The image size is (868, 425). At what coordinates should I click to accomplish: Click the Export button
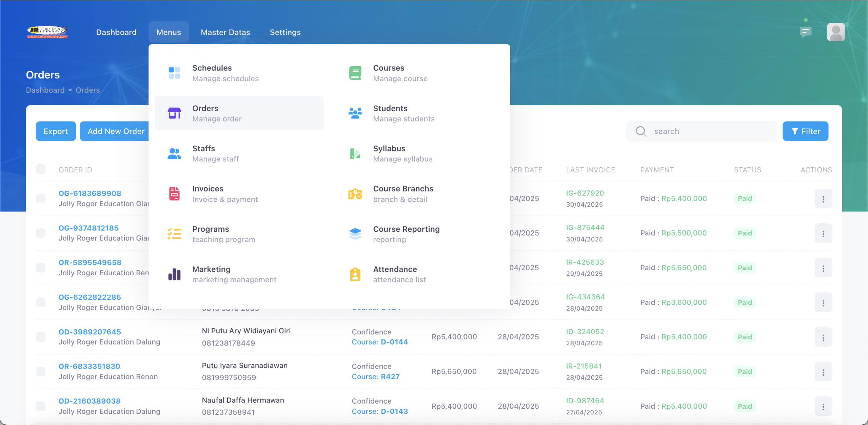[56, 131]
